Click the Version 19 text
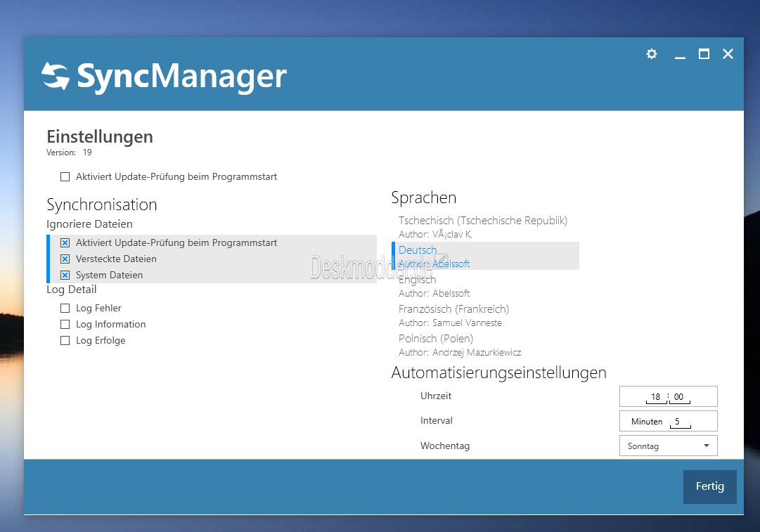 click(69, 153)
